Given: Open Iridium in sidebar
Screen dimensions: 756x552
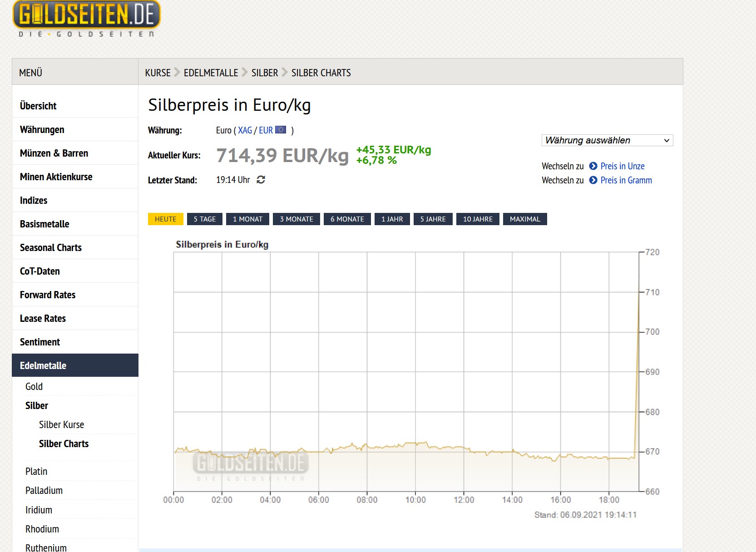Looking at the screenshot, I should coord(39,510).
